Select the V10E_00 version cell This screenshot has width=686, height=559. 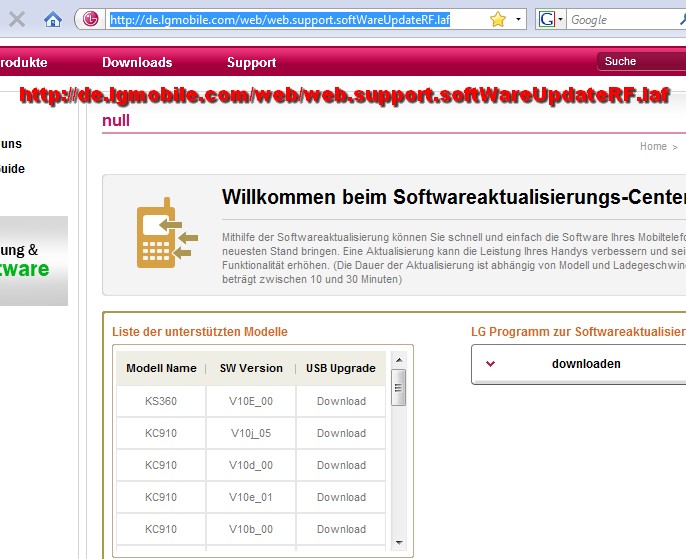click(251, 401)
